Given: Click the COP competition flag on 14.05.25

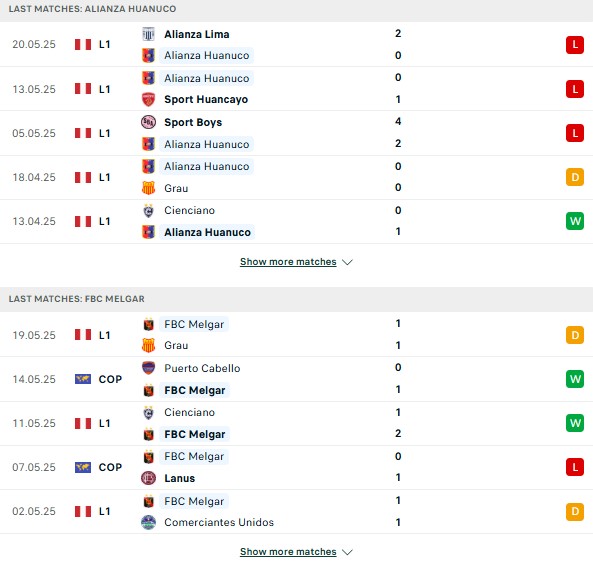Looking at the screenshot, I should [x=83, y=379].
